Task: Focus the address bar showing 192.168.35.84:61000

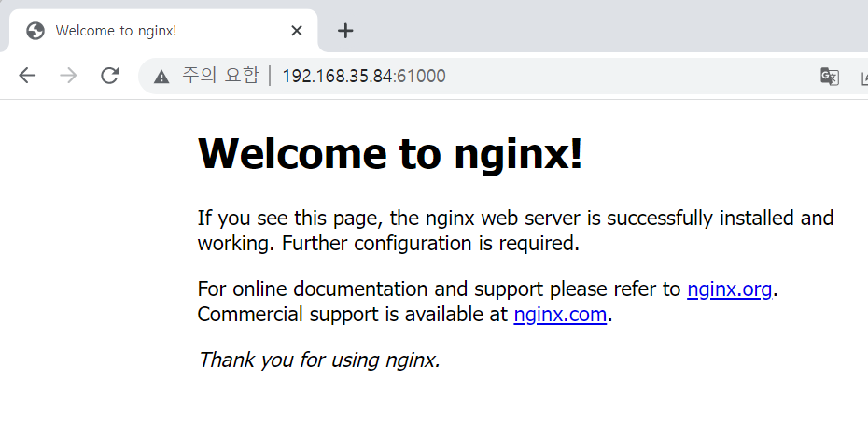Action: click(x=364, y=76)
